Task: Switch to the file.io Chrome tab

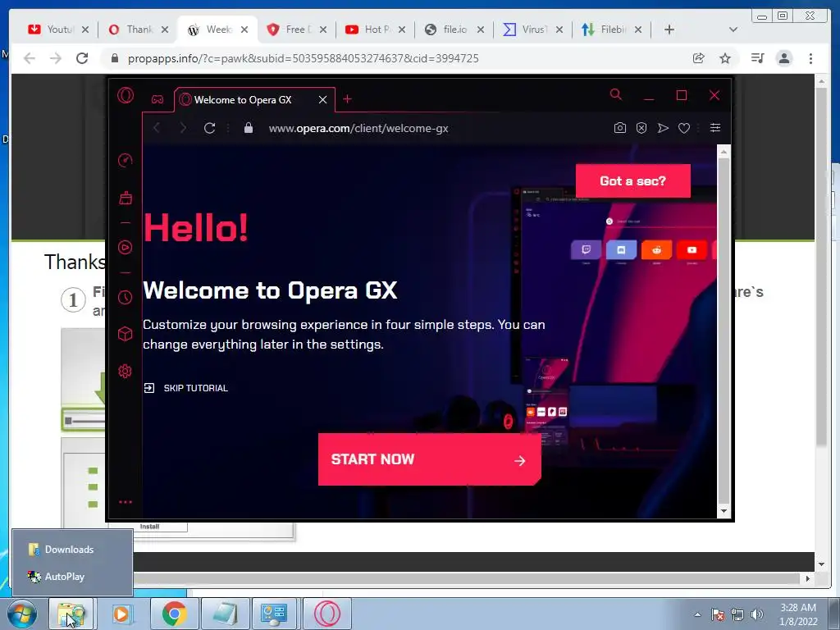Action: click(x=454, y=30)
